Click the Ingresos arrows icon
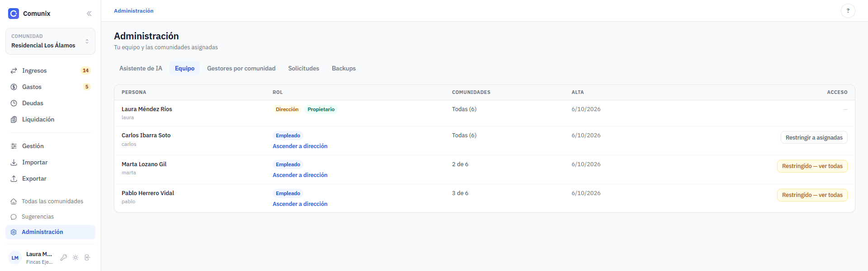This screenshot has height=271, width=868. 14,70
